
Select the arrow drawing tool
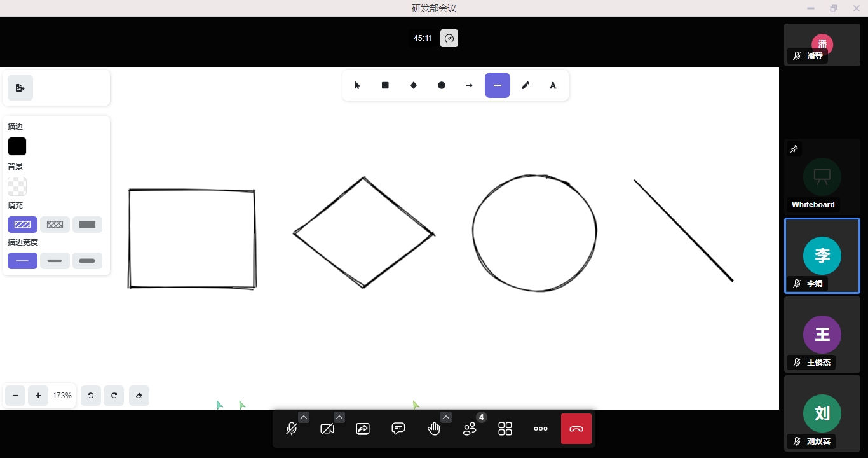469,85
